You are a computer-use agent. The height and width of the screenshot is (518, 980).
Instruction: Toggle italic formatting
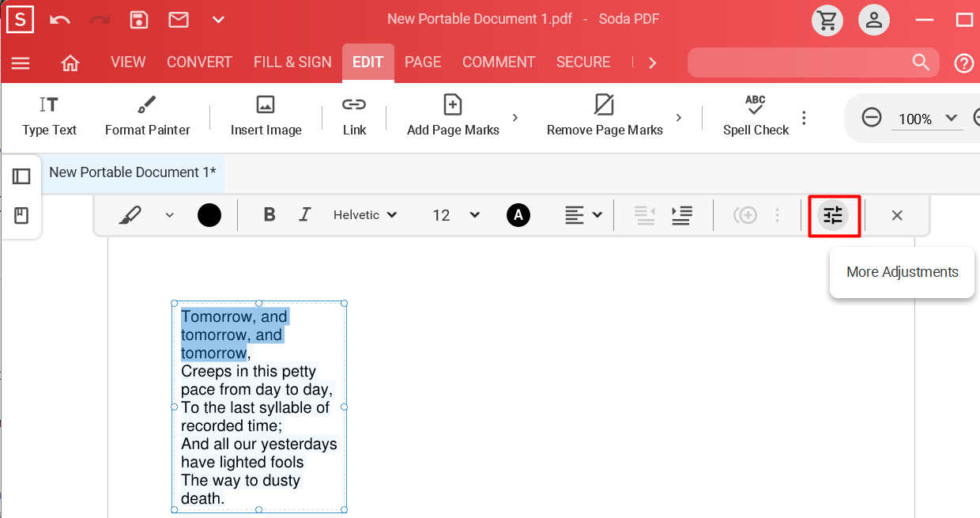(304, 214)
